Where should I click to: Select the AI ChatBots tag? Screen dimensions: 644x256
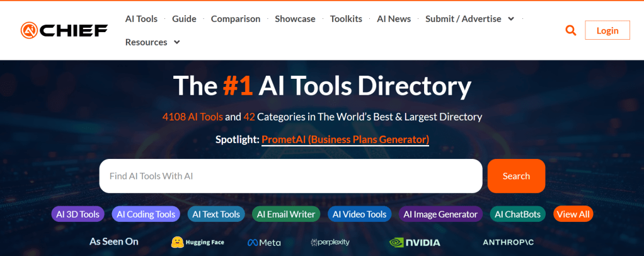click(x=517, y=214)
